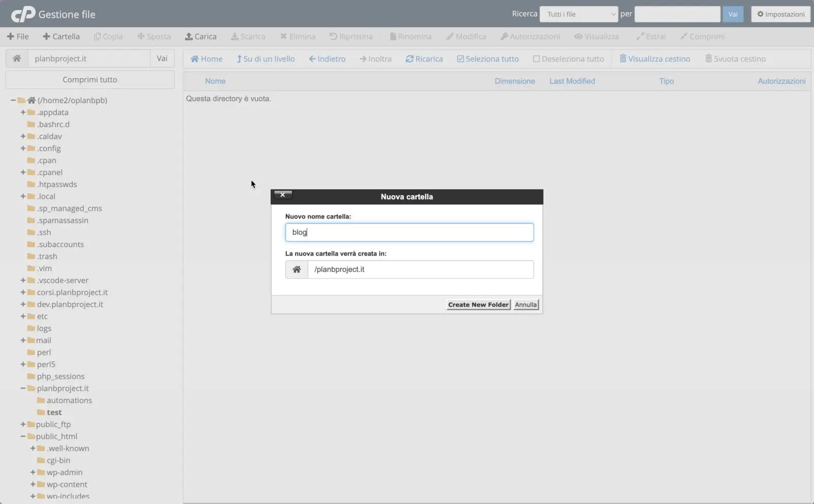Click the Nuovo nome cartella input field
814x504 pixels.
tap(410, 232)
